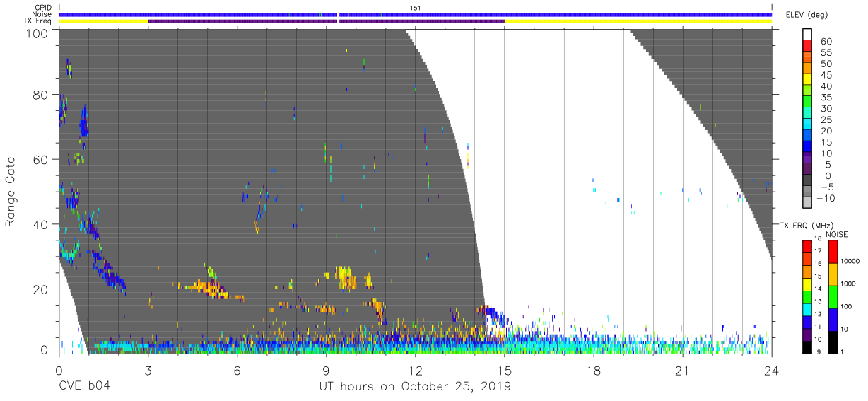868x401 pixels.
Task: Click the 35 label on ELEV colorbar
Action: (827, 98)
